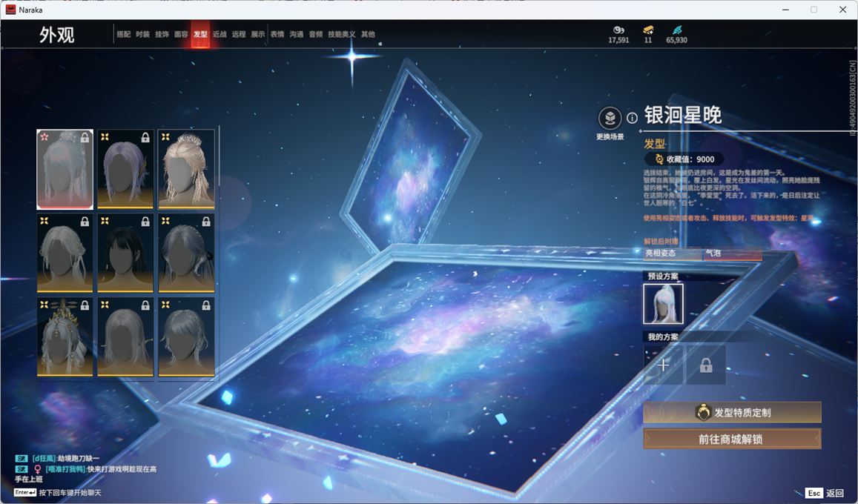Switch to the 其他 tab

coord(368,34)
